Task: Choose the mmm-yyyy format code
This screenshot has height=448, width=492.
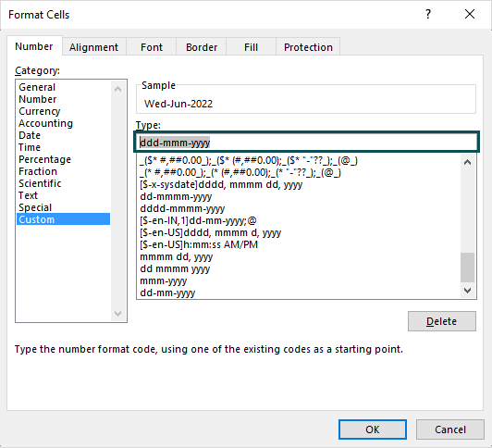Action: coord(299,280)
